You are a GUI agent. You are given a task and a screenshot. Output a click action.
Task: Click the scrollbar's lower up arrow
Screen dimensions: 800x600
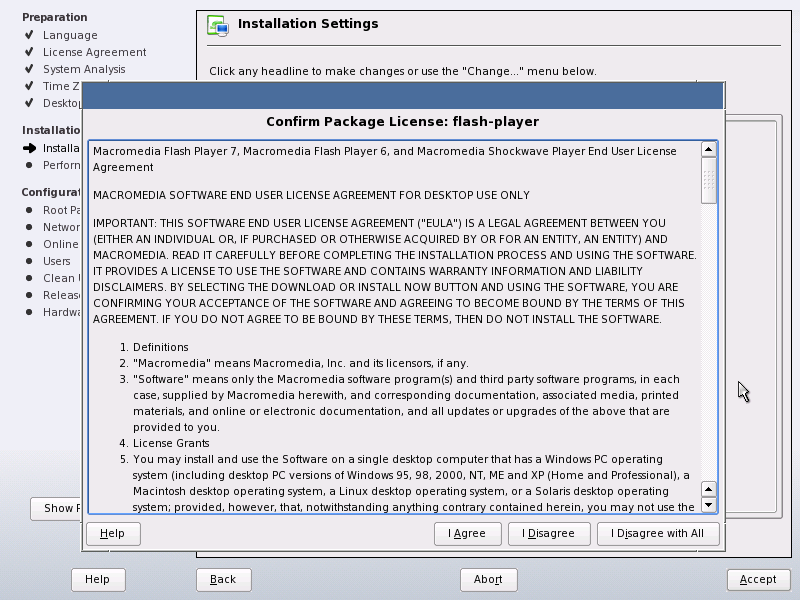tap(708, 489)
